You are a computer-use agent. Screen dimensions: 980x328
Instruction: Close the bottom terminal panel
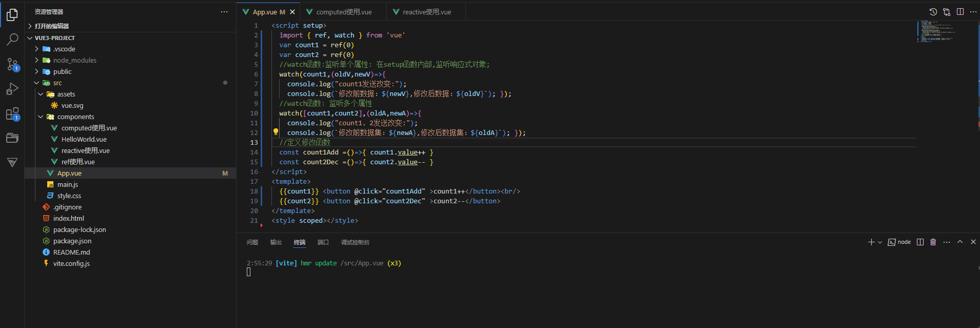pyautogui.click(x=973, y=242)
